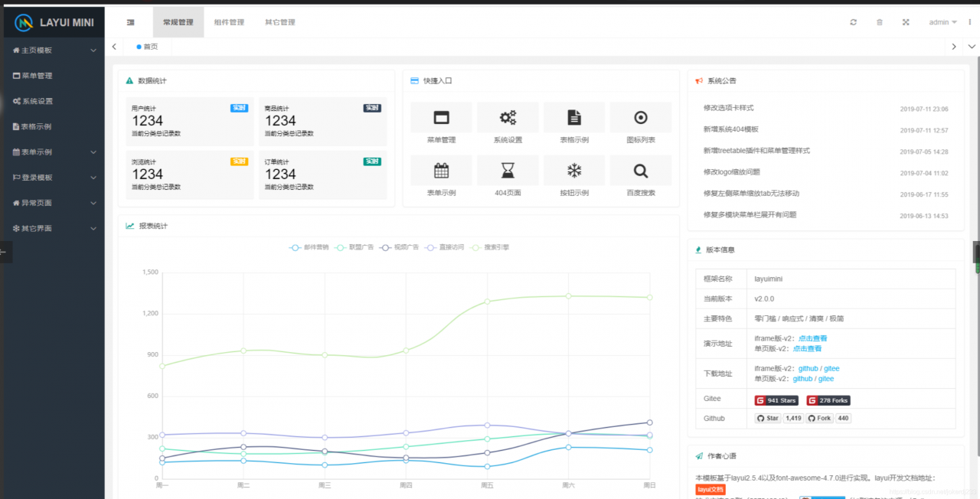Screen dimensions: 980x499
Task: Click iframe版-v2 点击查看 demo link
Action: (x=813, y=338)
